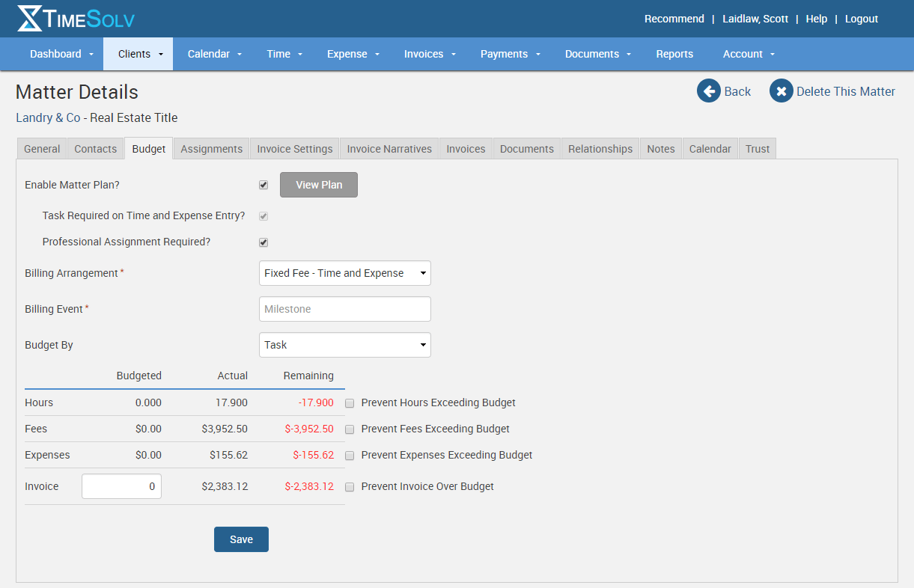
Task: Open the Billing Arrangement dropdown
Action: coord(344,273)
